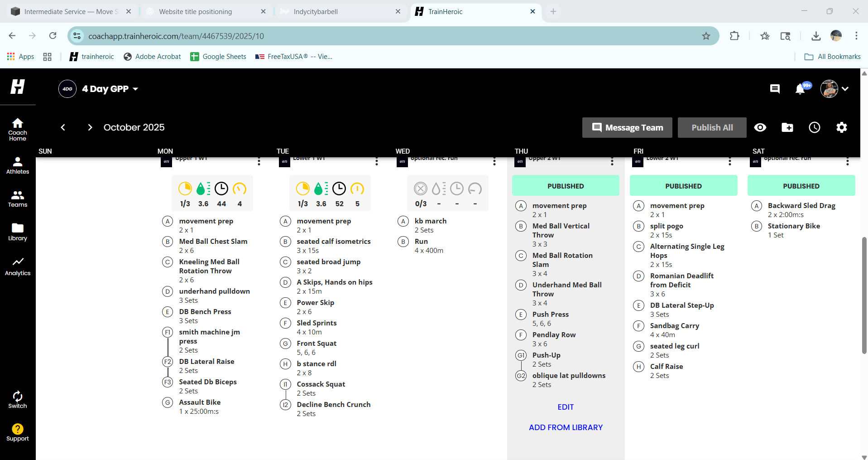Open Med Ball Chest Slam exercise

(213, 242)
